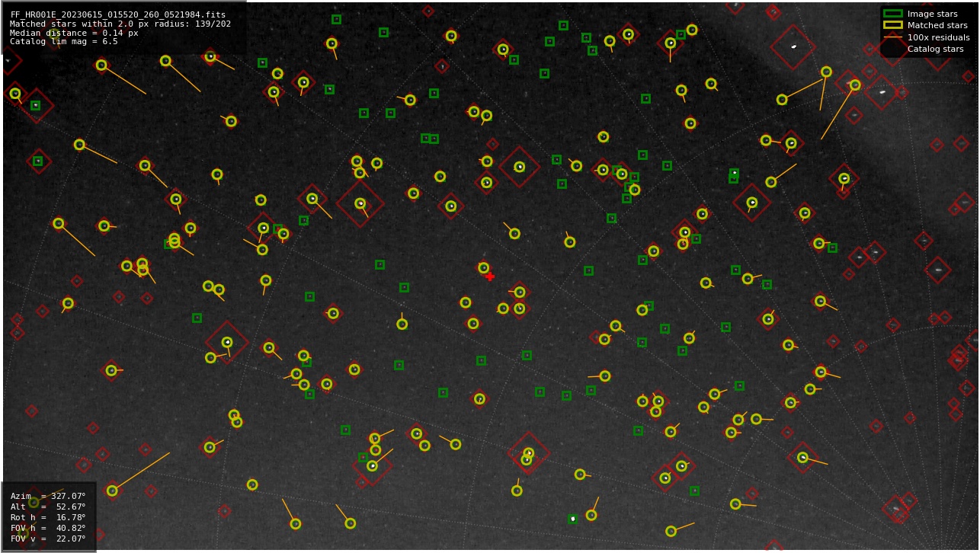
Task: Click the 'Catalog lim mag = 6.5' text
Action: pos(64,42)
